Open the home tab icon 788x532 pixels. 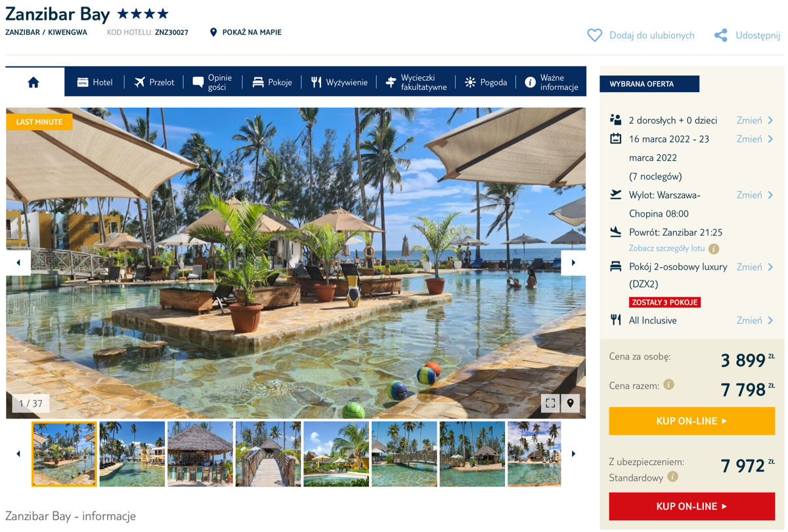(33, 82)
